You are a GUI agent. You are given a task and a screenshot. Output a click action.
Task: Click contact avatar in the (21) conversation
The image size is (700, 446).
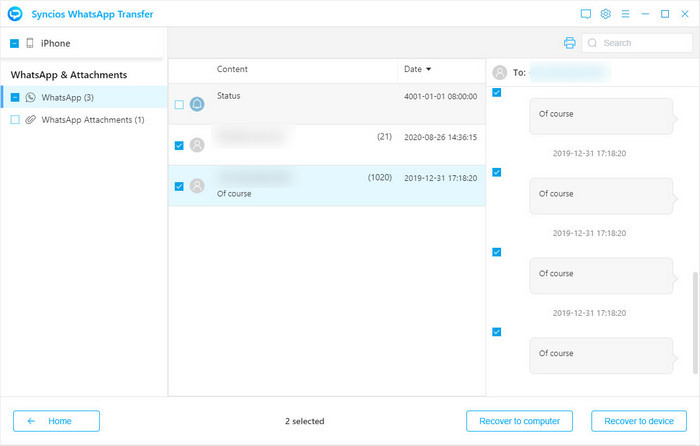tap(197, 145)
